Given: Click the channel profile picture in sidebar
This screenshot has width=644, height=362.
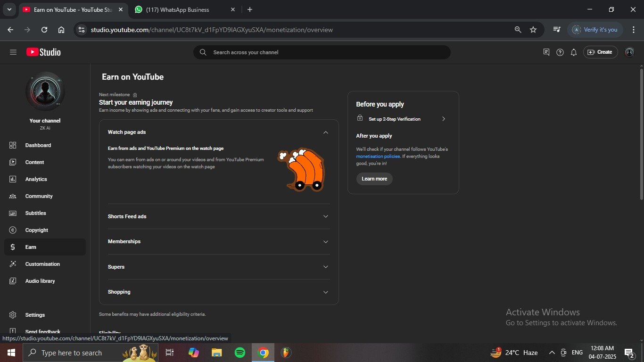Looking at the screenshot, I should pyautogui.click(x=45, y=91).
